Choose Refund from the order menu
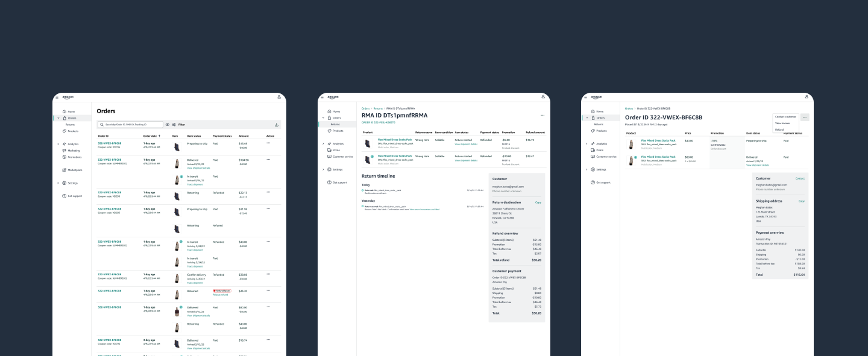 tap(779, 130)
